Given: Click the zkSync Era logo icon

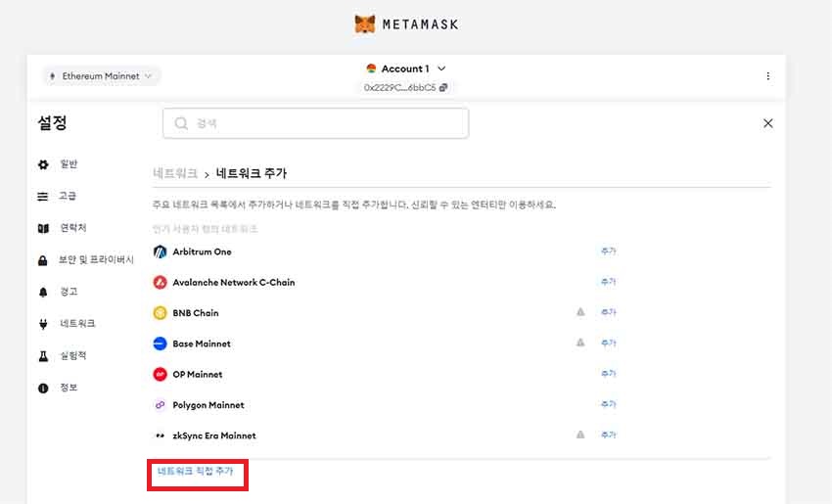Looking at the screenshot, I should coord(160,435).
